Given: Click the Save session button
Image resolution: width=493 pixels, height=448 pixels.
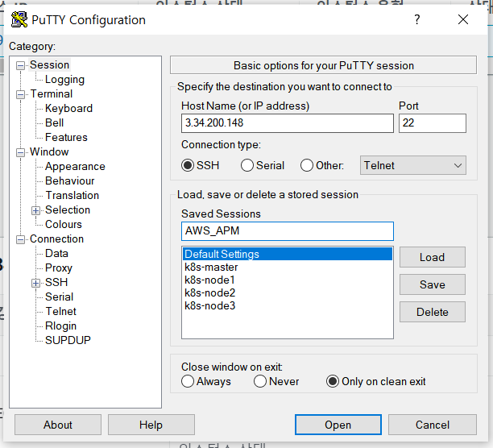Looking at the screenshot, I should (433, 284).
